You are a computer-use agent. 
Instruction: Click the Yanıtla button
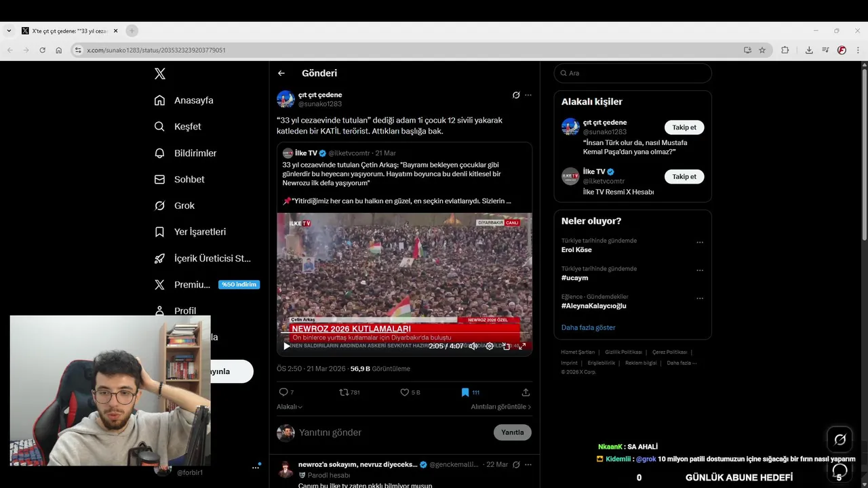(x=513, y=432)
